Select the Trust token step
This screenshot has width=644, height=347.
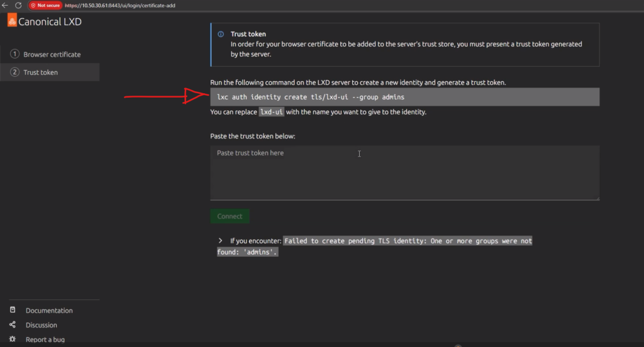click(40, 72)
